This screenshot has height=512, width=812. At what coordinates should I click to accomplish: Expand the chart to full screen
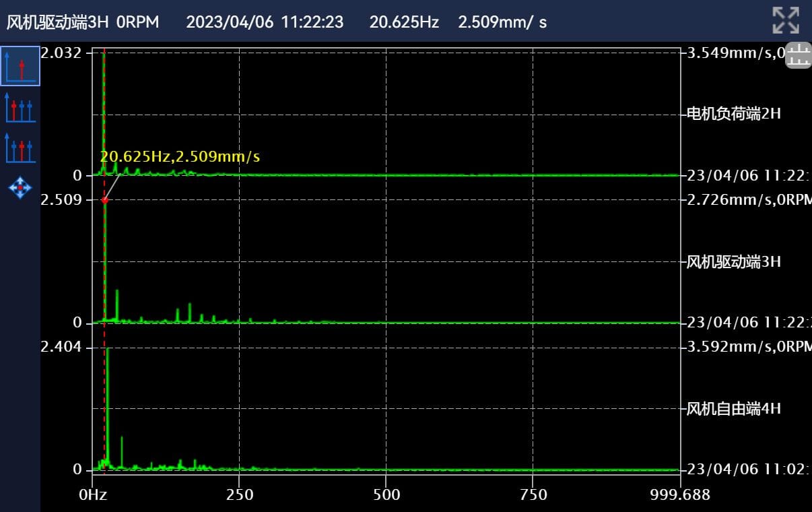tap(785, 21)
